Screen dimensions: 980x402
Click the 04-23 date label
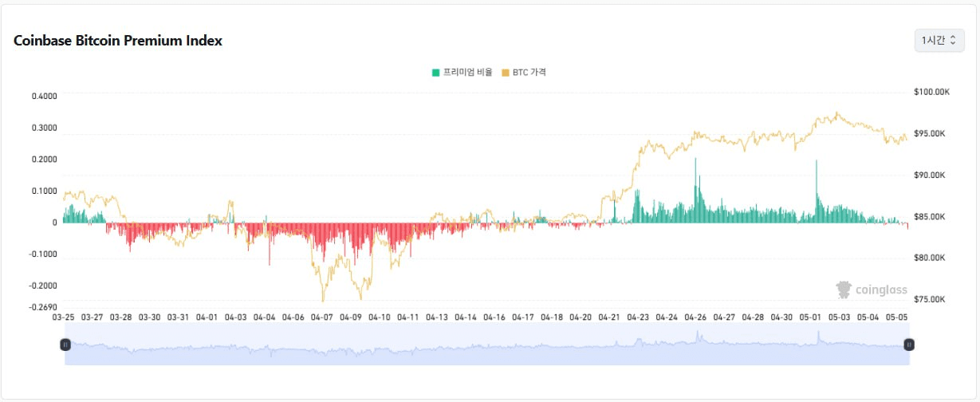(638, 317)
